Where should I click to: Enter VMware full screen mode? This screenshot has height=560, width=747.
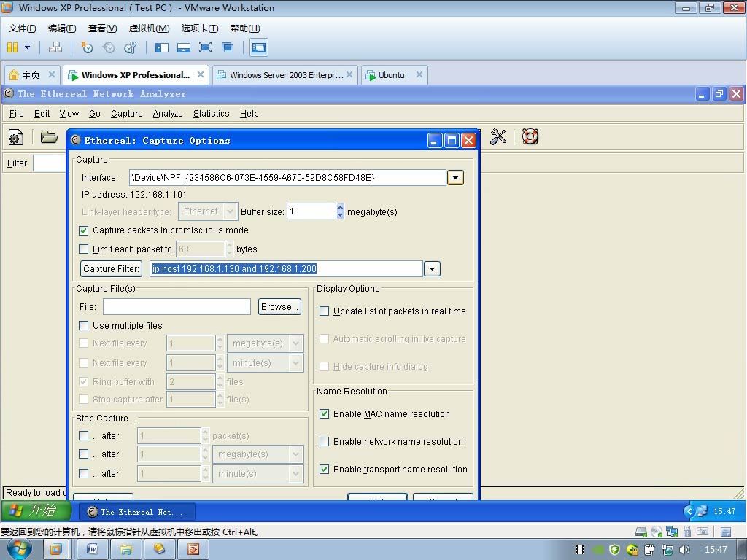205,47
